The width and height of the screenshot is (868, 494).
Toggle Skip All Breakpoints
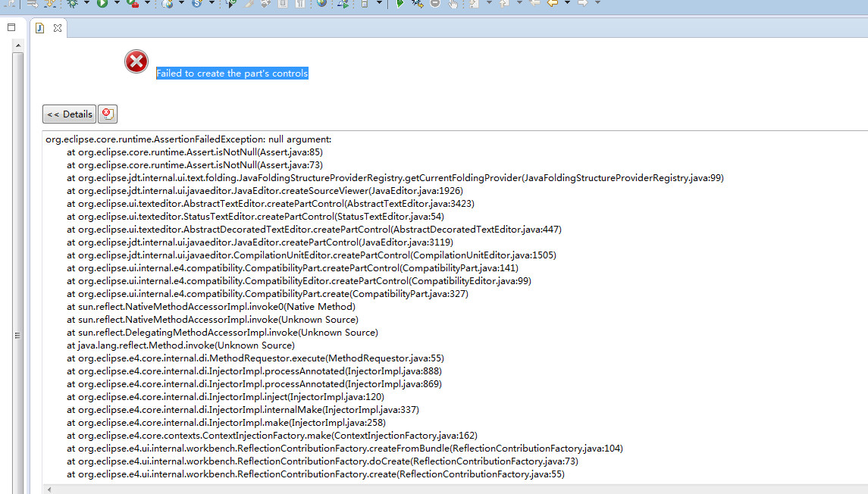pyautogui.click(x=436, y=6)
